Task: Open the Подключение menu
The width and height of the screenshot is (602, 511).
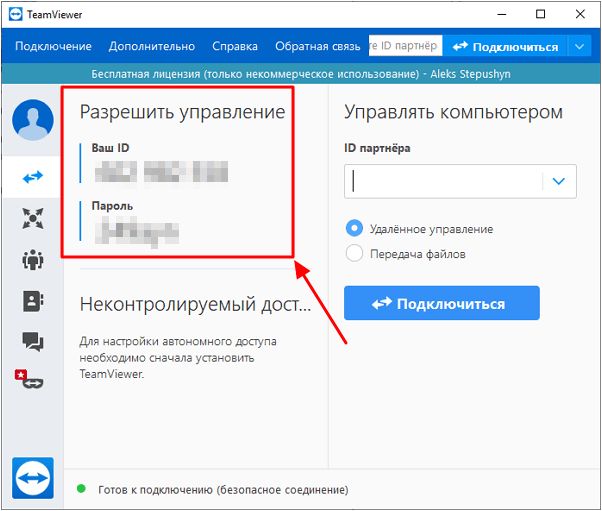Action: [x=53, y=46]
